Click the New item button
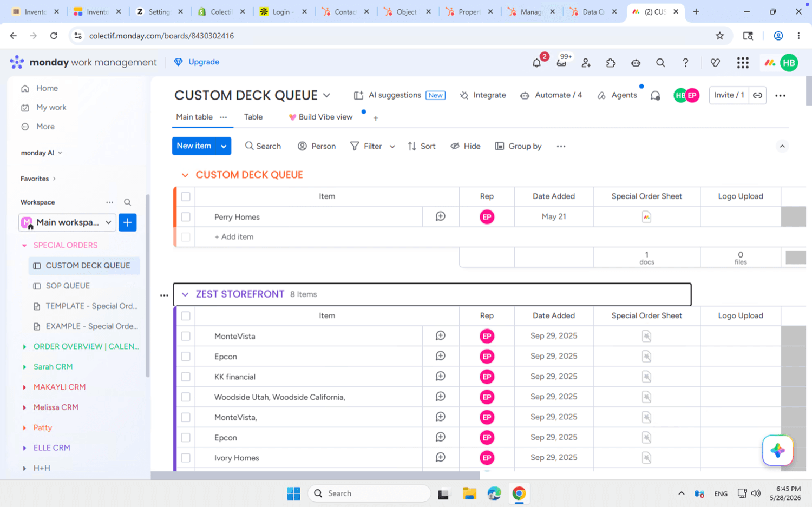 (194, 146)
